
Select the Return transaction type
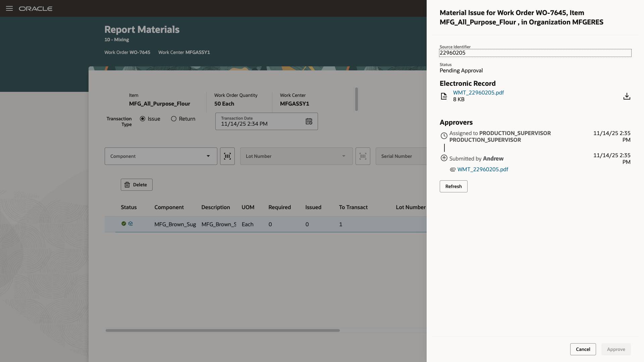tap(174, 119)
